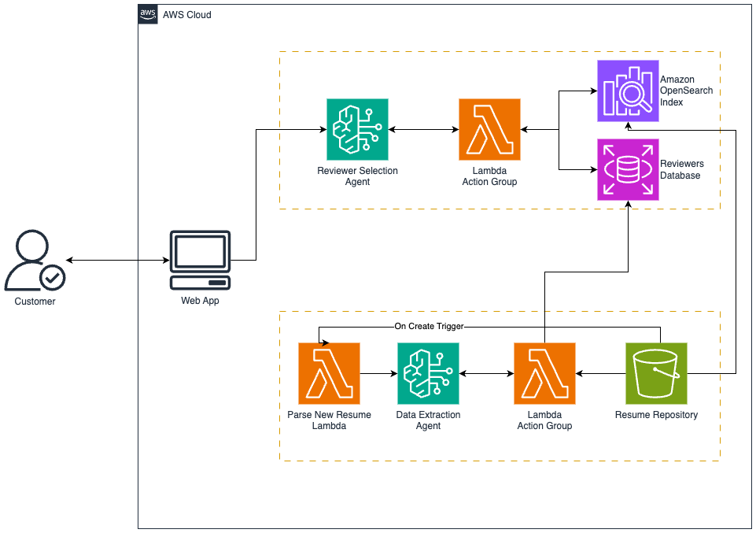
Task: Click the 'Reviewers Database' label
Action: click(682, 169)
